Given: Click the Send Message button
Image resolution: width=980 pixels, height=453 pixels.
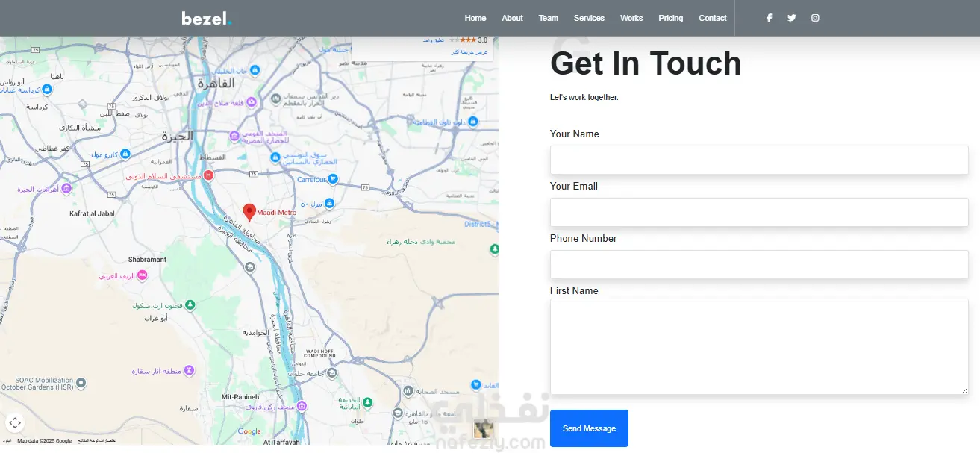Looking at the screenshot, I should tap(589, 428).
